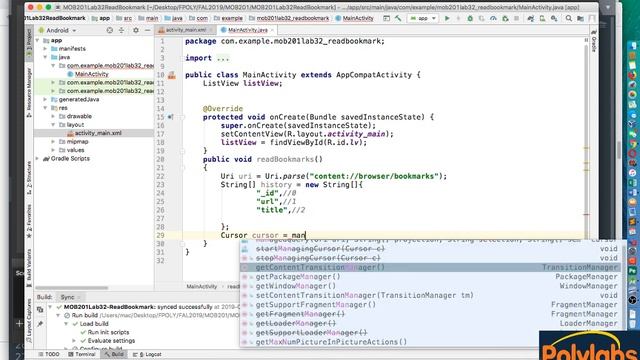Viewport: 640px width, 360px height.
Task: Click the Project panel horizontal scrollbar
Action: [x=71, y=288]
